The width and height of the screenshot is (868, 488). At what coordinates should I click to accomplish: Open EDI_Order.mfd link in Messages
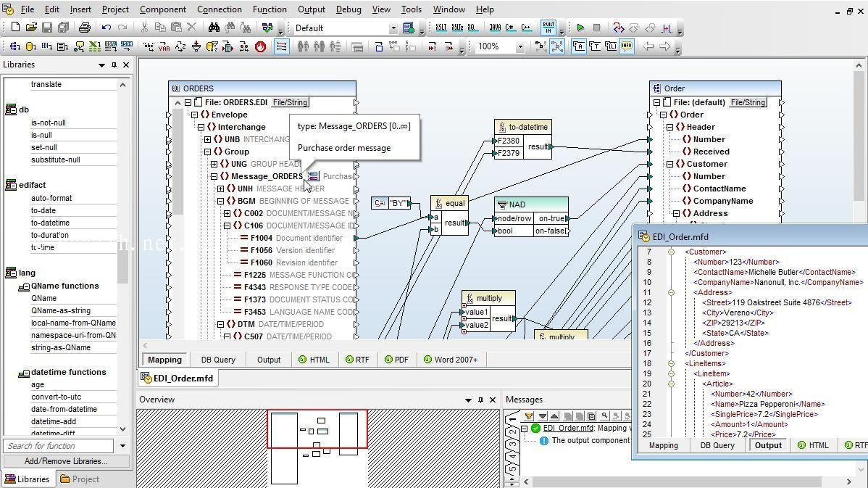point(569,428)
